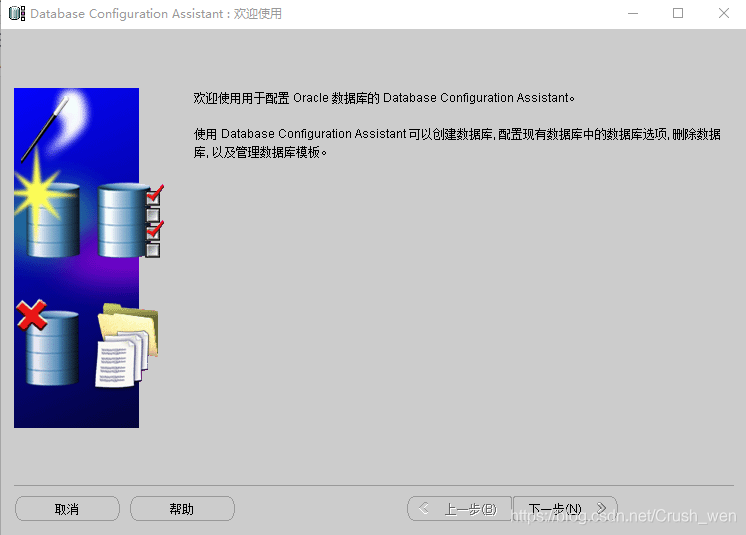
Task: Go back with the 上一步(B) button
Action: pyautogui.click(x=460, y=509)
